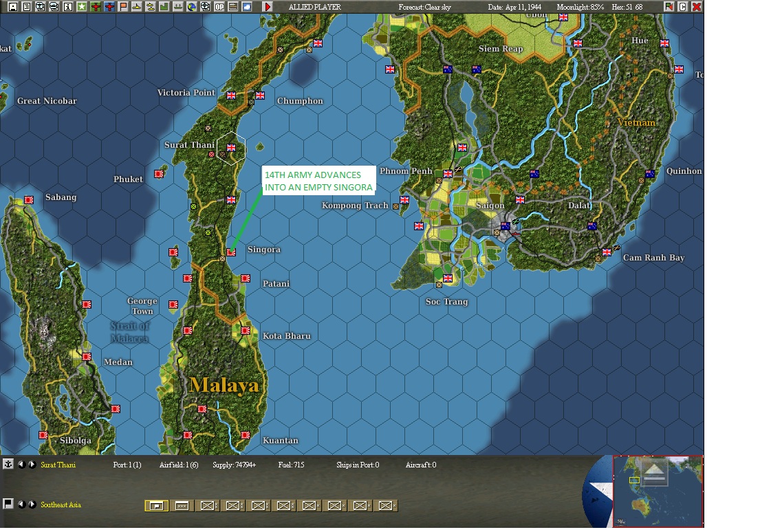
Task: Click the 'Aircraft: 0' text
Action: coord(421,465)
